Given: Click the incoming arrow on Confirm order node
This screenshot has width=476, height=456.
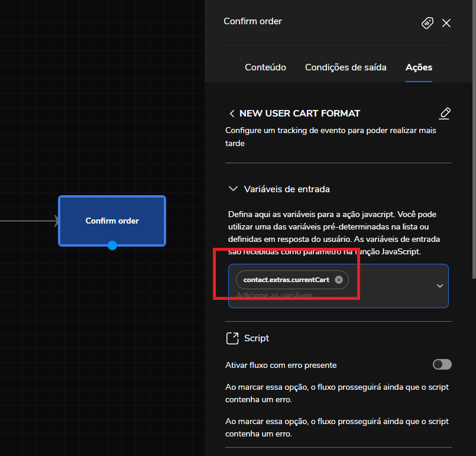Looking at the screenshot, I should click(x=56, y=221).
